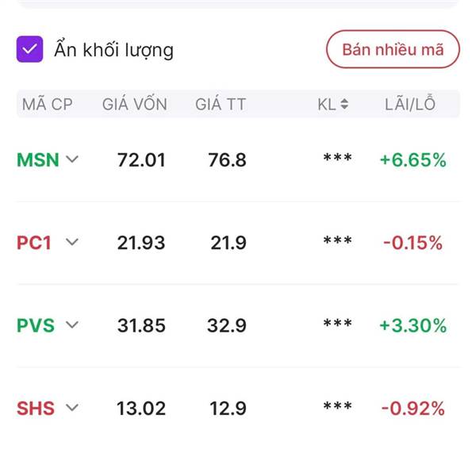The height and width of the screenshot is (476, 476).
Task: Open the MSN stock ticker
Action: click(x=37, y=160)
